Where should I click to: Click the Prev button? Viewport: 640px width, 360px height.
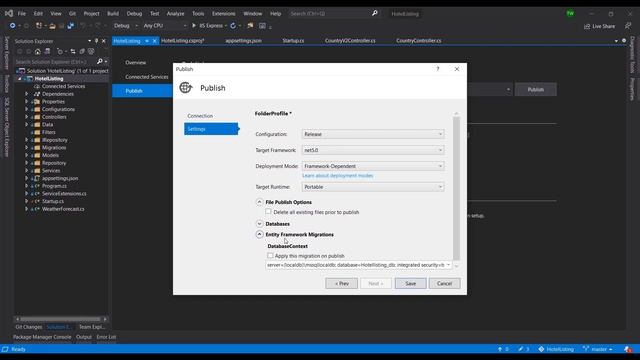click(342, 283)
